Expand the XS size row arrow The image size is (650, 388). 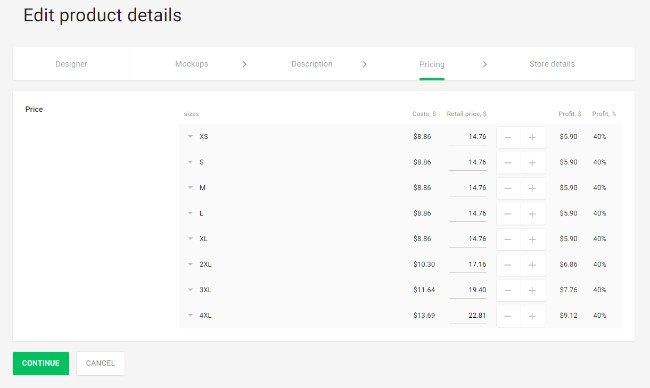[190, 136]
